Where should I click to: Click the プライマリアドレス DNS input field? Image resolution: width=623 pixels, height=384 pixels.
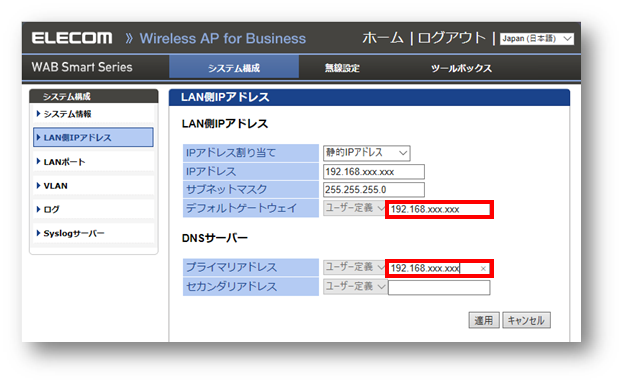(x=439, y=268)
